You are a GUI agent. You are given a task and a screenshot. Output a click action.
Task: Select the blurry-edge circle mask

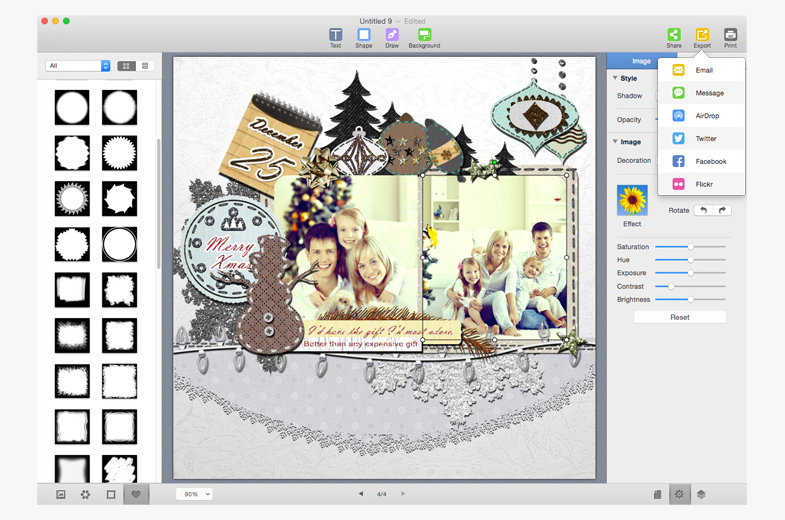(x=119, y=107)
